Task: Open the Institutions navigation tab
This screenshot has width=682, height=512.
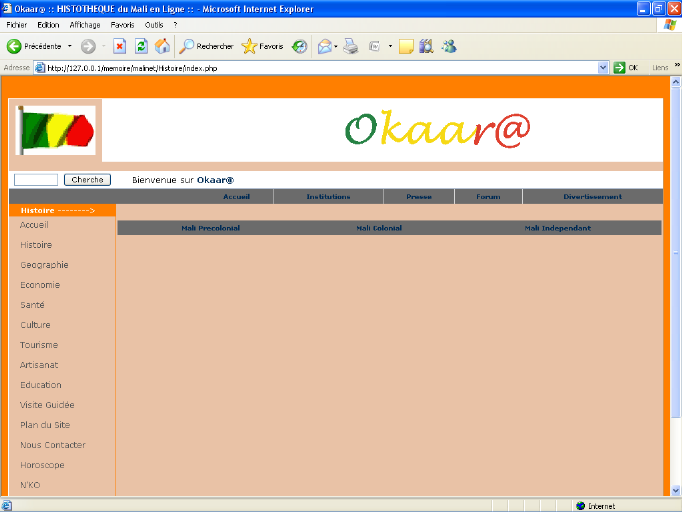Action: tap(328, 197)
